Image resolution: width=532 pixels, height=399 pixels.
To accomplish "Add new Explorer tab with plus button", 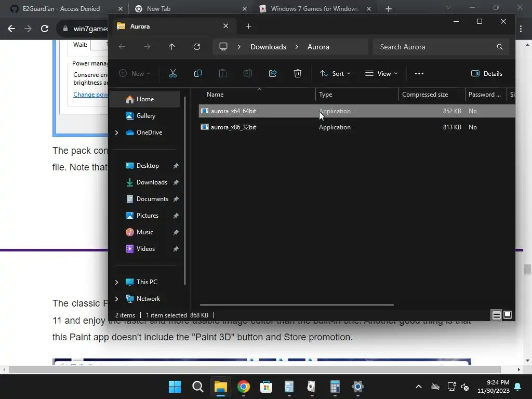I will click(248, 26).
